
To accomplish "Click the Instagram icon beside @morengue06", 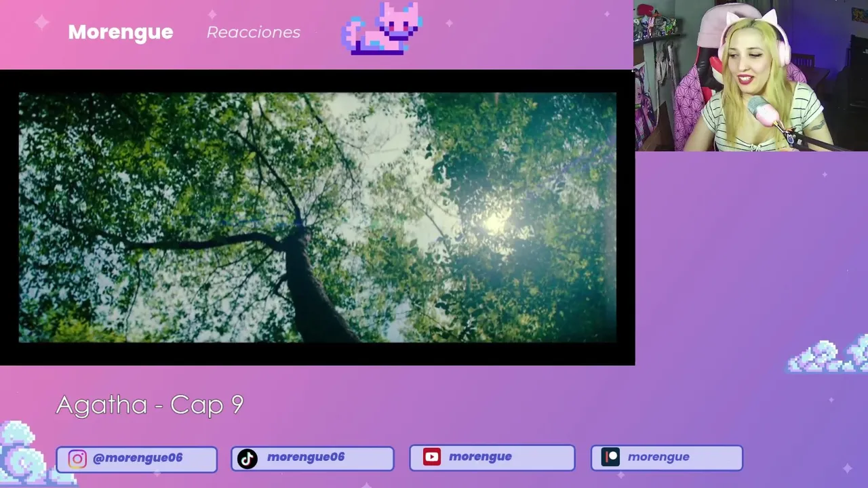I will click(x=77, y=459).
